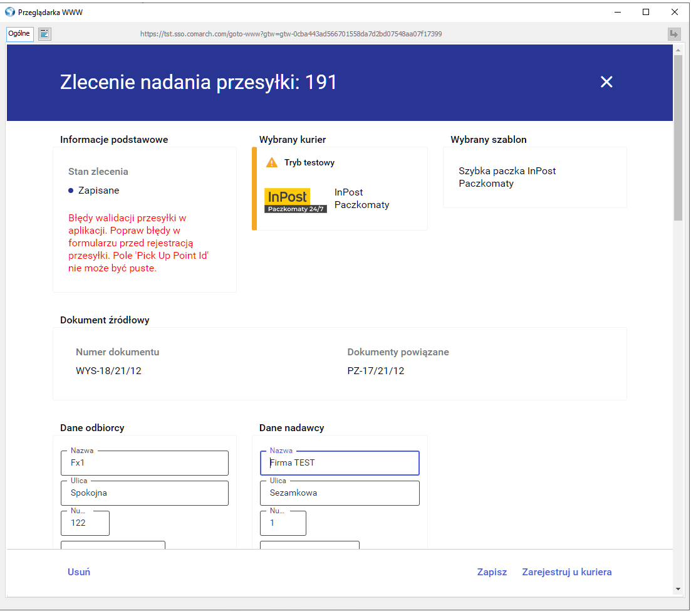The image size is (691, 616).
Task: Click the red validation error message
Action: pyautogui.click(x=138, y=243)
